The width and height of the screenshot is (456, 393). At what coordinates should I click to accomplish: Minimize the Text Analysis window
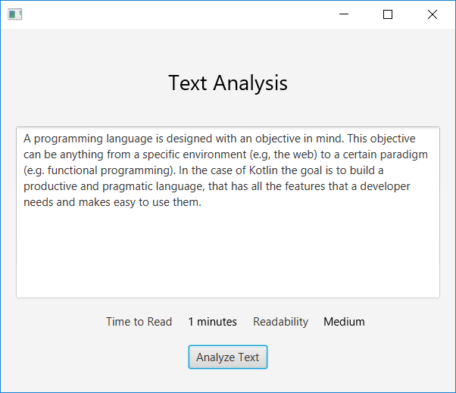pyautogui.click(x=344, y=14)
